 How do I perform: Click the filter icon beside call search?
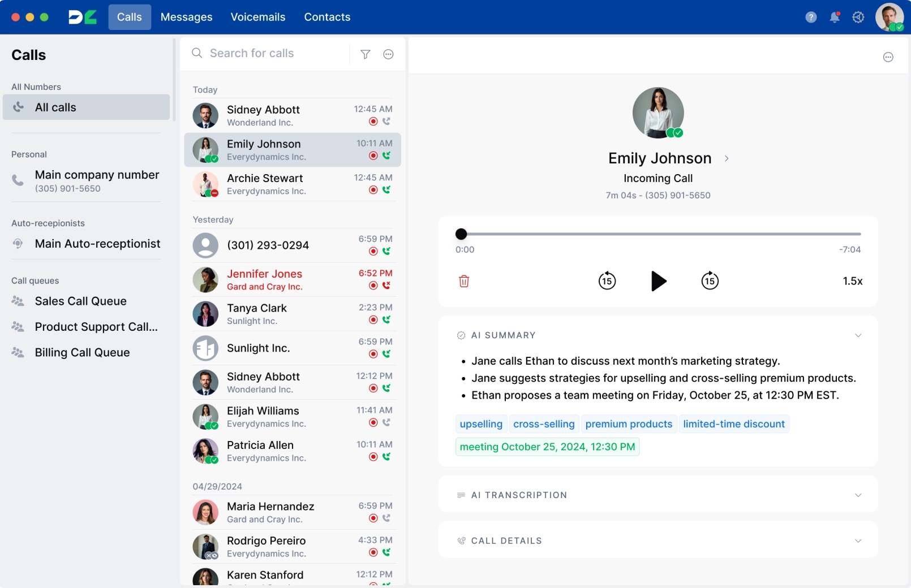click(x=366, y=54)
